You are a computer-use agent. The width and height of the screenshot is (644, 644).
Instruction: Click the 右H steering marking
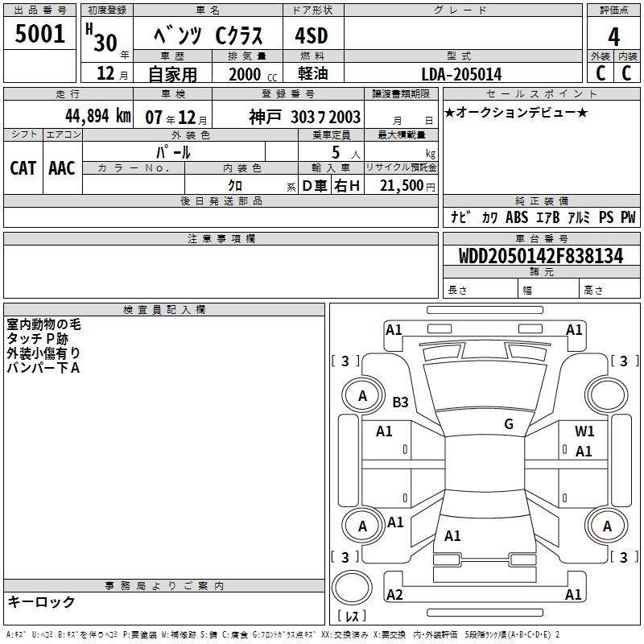[347, 186]
